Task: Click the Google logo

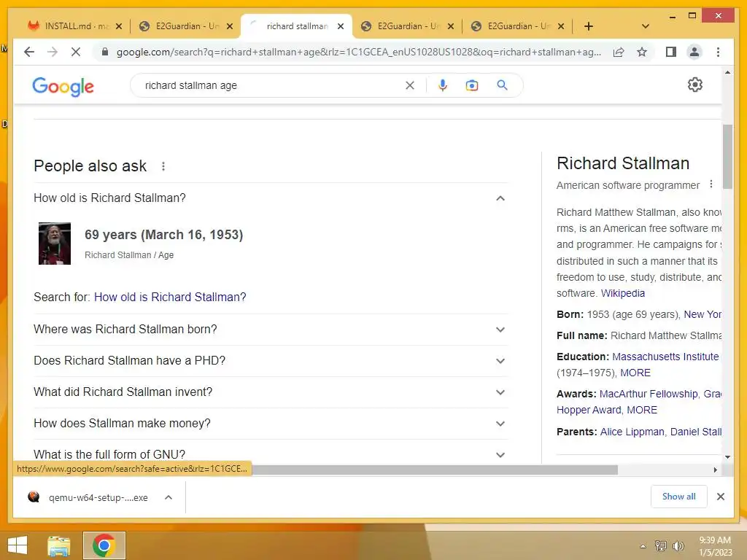Action: 63,86
